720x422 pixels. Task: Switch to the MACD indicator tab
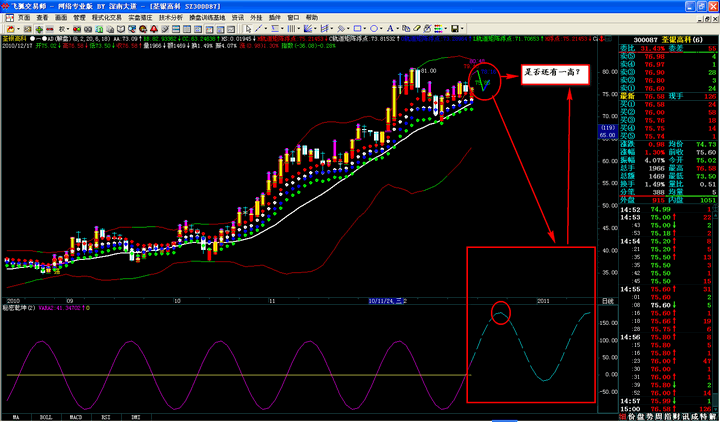tap(75, 416)
